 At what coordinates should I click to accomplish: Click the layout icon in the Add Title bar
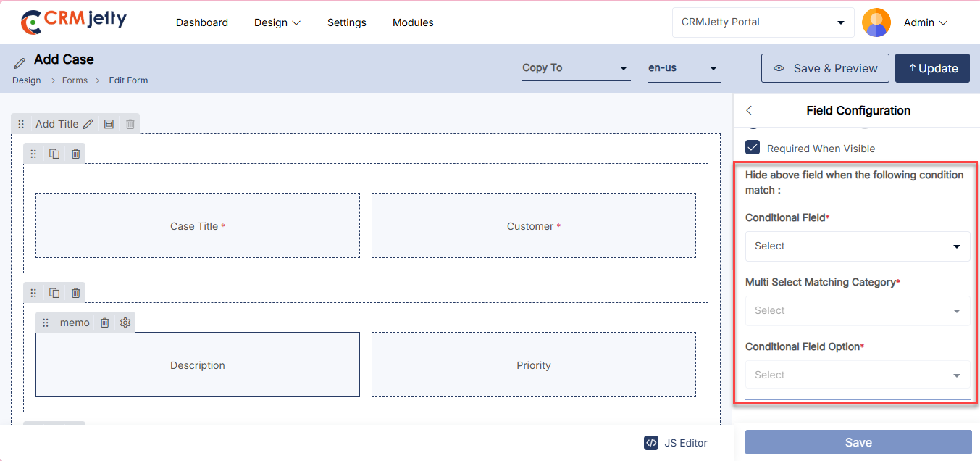(x=109, y=124)
